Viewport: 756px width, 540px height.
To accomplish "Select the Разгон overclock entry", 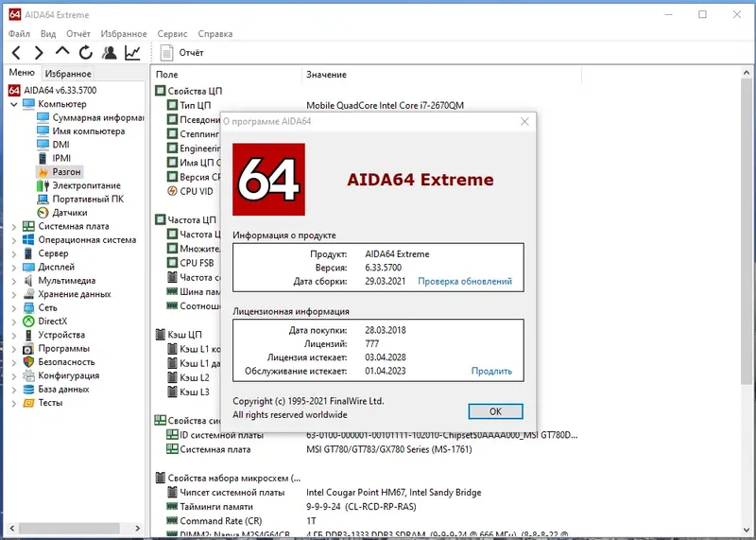I will [60, 172].
